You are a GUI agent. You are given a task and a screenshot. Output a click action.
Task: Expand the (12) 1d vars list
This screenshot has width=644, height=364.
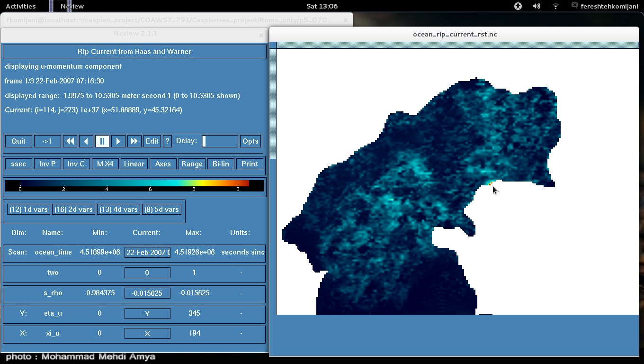[x=29, y=209]
